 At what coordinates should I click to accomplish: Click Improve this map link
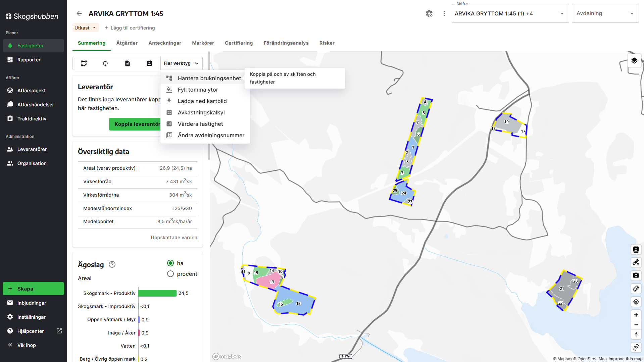[x=626, y=359]
